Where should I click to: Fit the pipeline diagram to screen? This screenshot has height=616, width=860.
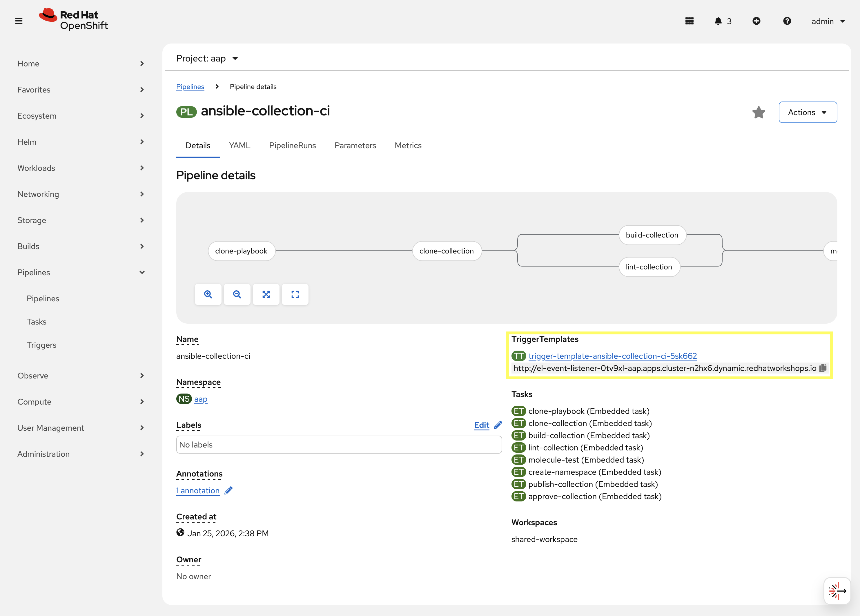266,294
